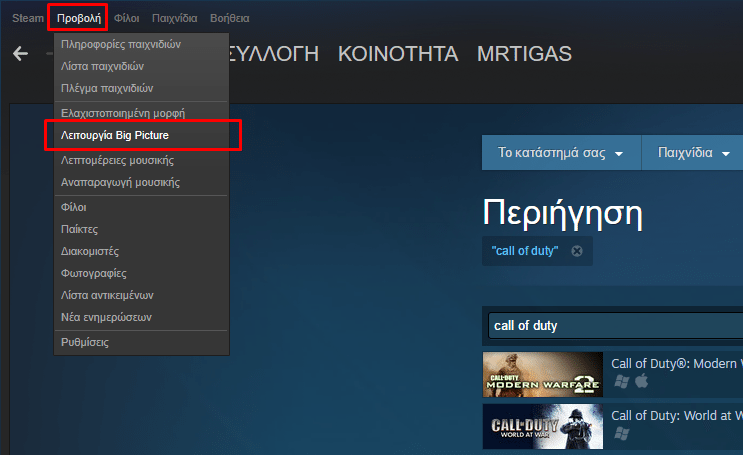Open Αναπαραγωγή μουσικής menu entry

(141, 182)
